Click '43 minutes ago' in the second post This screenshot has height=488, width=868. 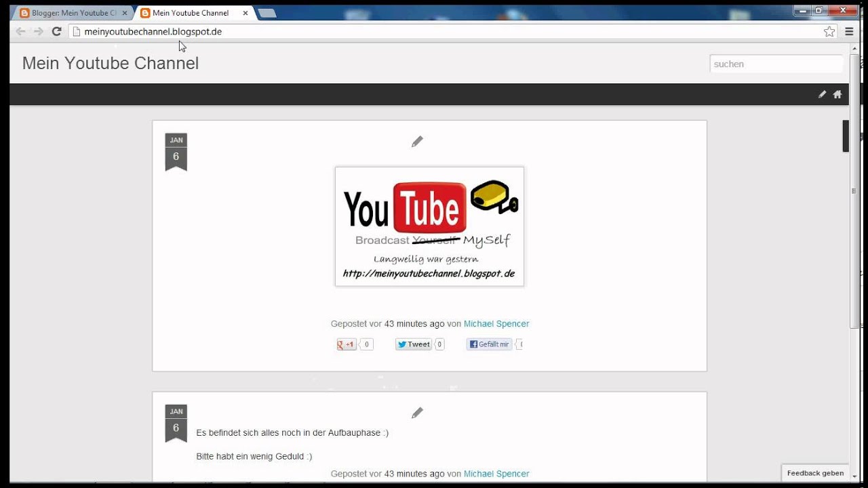(x=414, y=474)
